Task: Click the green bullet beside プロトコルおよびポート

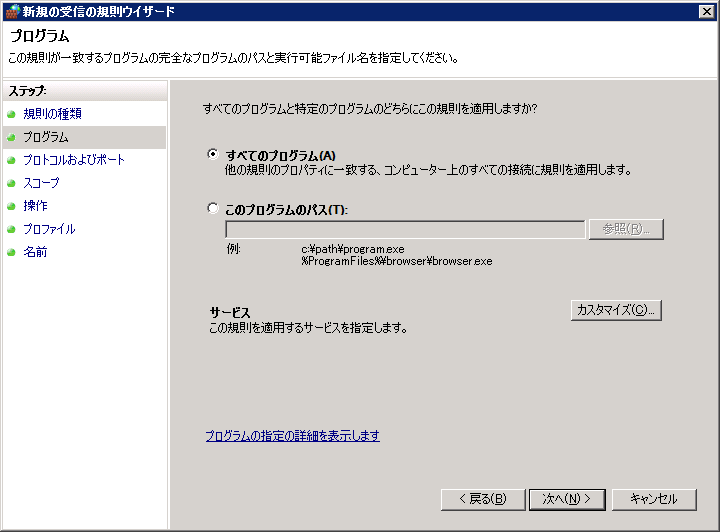Action: pyautogui.click(x=11, y=160)
